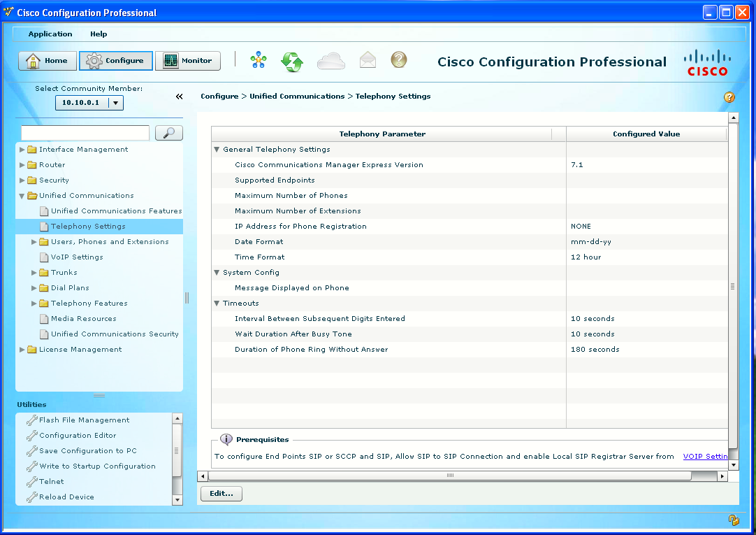The width and height of the screenshot is (756, 535).
Task: Select Wait Duration After Busy Tone row
Action: [470, 334]
